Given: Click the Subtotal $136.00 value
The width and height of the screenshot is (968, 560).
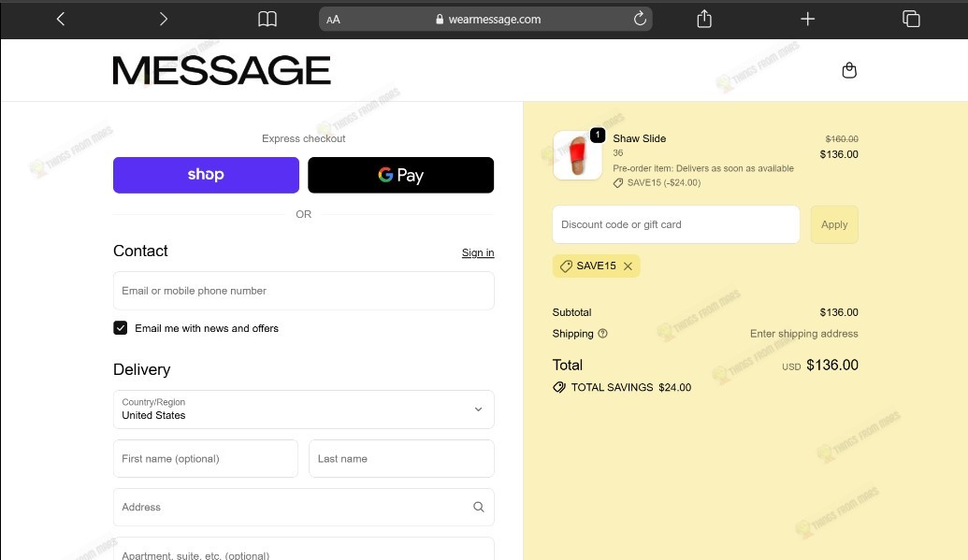Looking at the screenshot, I should point(838,312).
